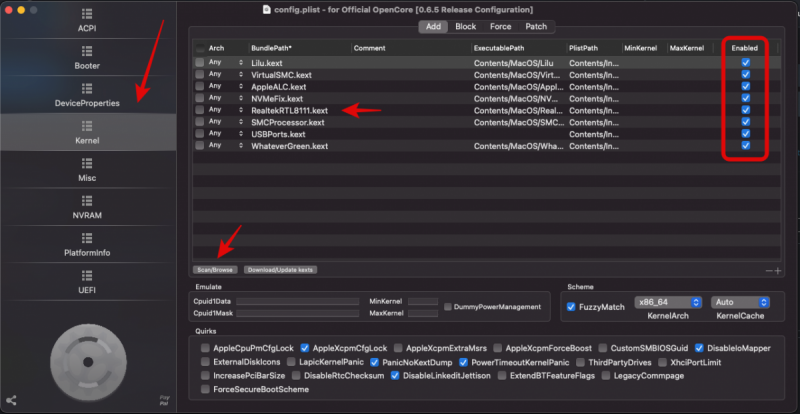Toggle the FuzzyMatch checkbox
This screenshot has height=414, width=800.
click(x=571, y=306)
